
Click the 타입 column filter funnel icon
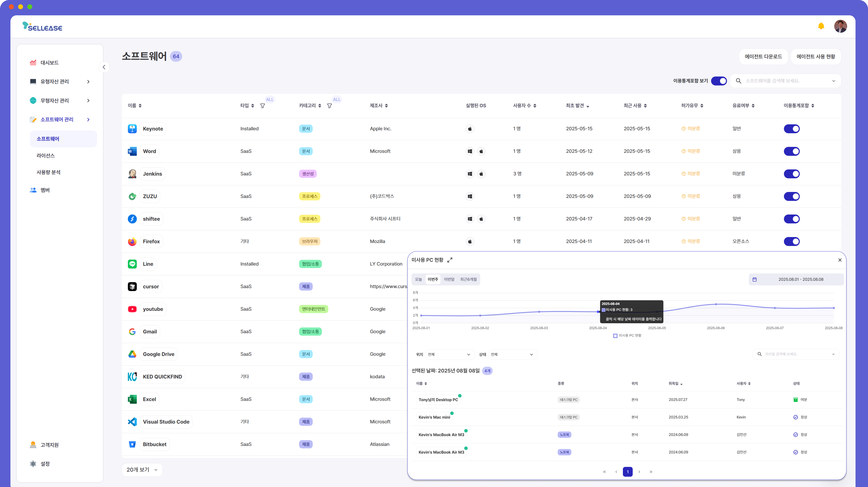[263, 106]
